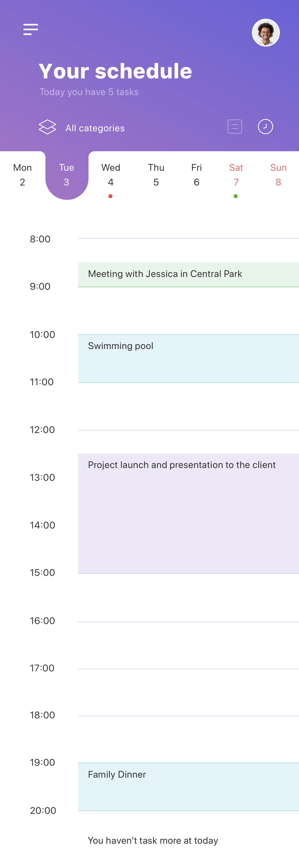Select the Sun 8 day tab
299x868 pixels.
[278, 175]
